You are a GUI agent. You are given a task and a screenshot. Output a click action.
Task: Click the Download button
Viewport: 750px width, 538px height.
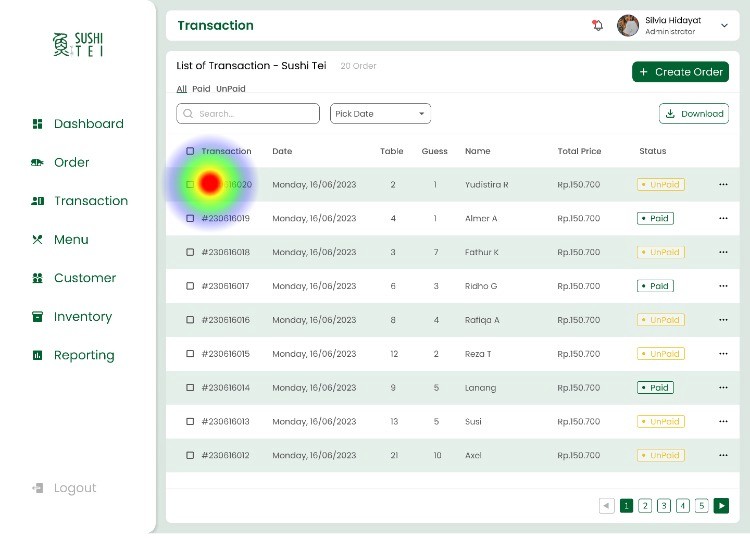694,114
